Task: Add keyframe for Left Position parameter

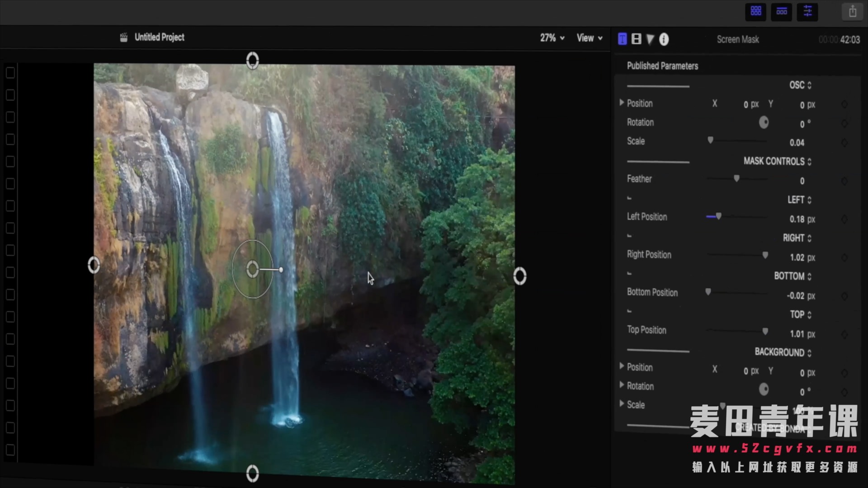Action: pos(844,219)
